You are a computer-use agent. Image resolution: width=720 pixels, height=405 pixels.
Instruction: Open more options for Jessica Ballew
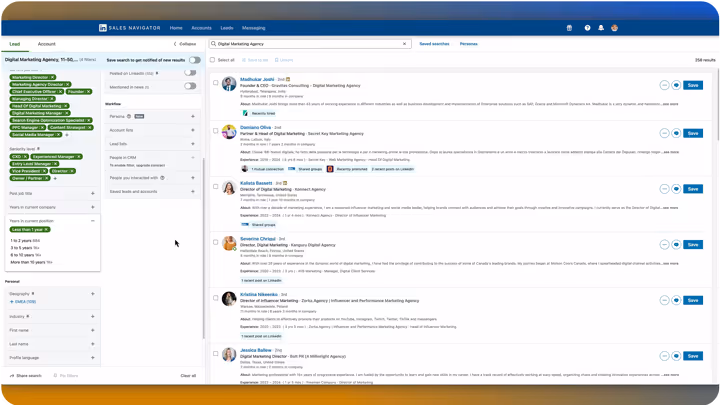[x=664, y=356]
